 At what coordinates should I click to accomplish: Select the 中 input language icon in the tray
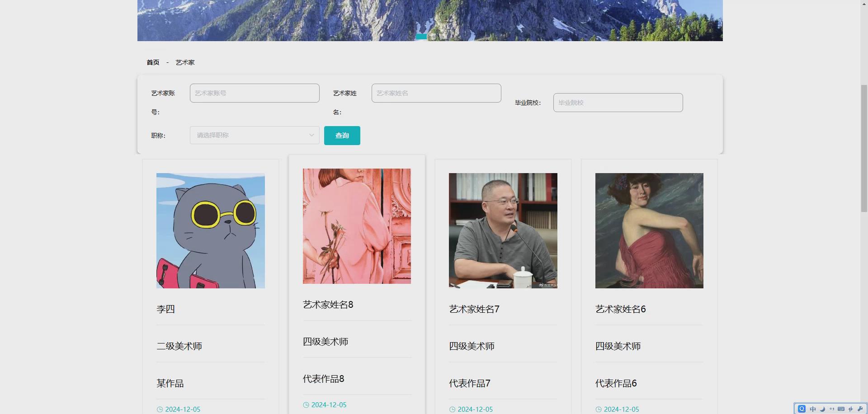pos(813,409)
